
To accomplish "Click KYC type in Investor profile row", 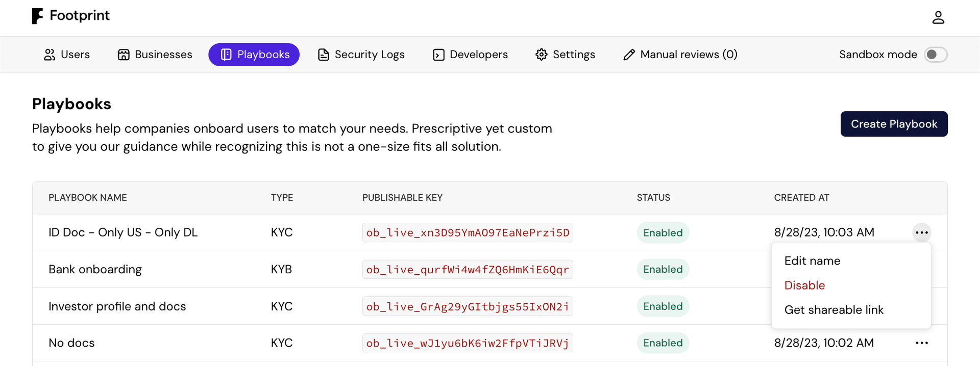I will pyautogui.click(x=282, y=306).
